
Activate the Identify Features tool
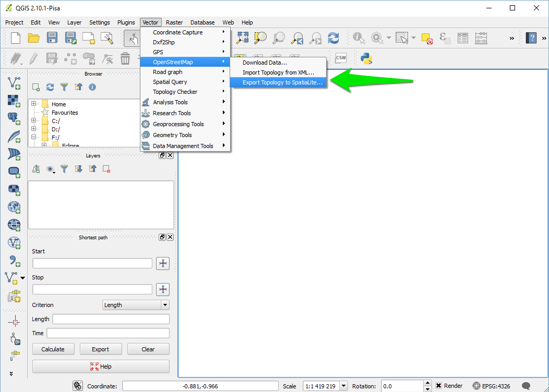coord(357,38)
